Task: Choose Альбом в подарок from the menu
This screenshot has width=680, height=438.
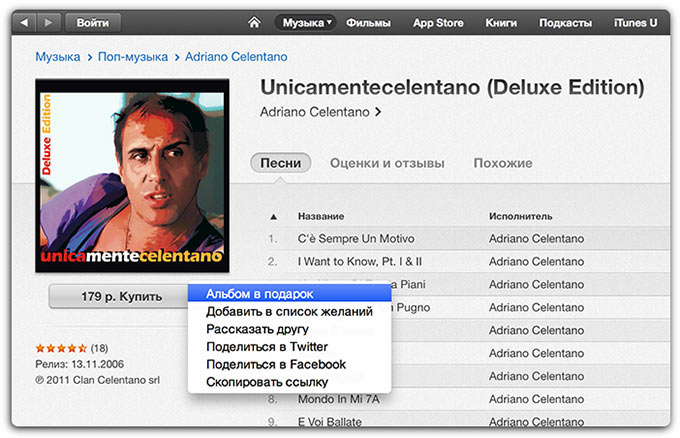Action: click(x=290, y=294)
